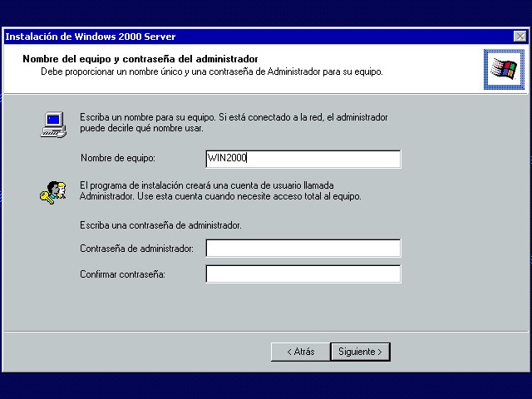
Task: Continue with the Siguiente button
Action: (360, 352)
